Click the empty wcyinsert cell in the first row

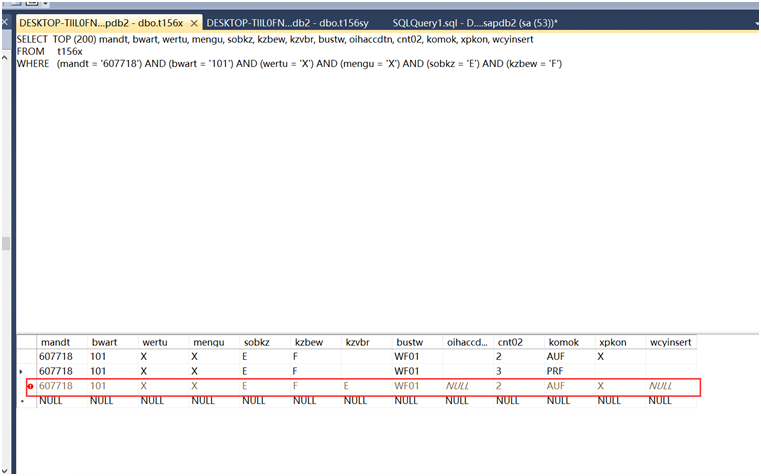(x=671, y=357)
